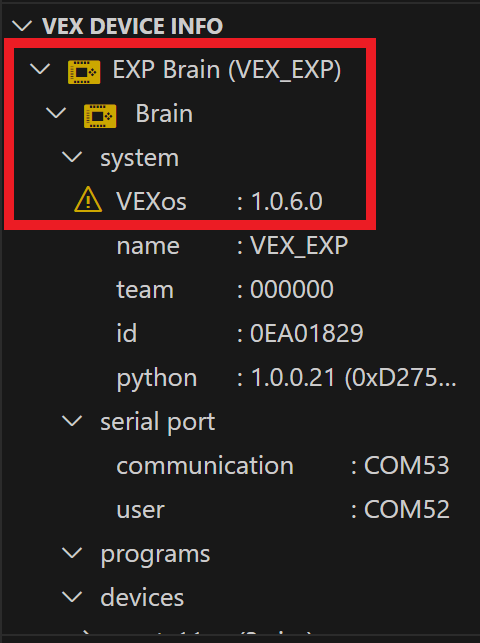
Task: Collapse the VEX DEVICE INFO section
Action: (22, 27)
